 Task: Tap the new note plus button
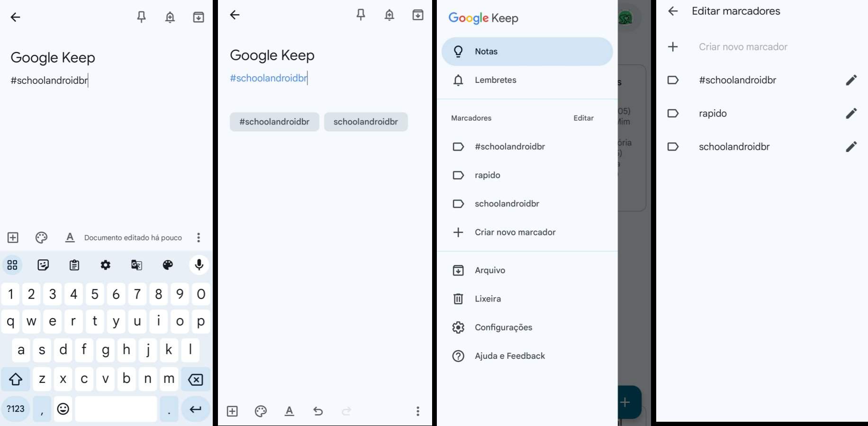pyautogui.click(x=629, y=402)
